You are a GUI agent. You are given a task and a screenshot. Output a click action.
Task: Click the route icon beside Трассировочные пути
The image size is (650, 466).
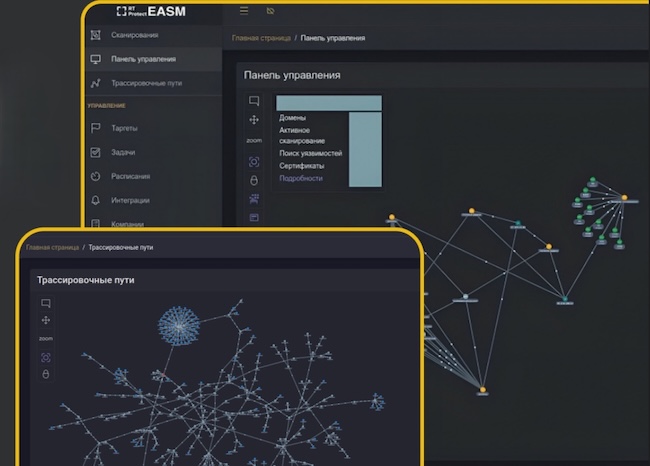click(x=96, y=83)
